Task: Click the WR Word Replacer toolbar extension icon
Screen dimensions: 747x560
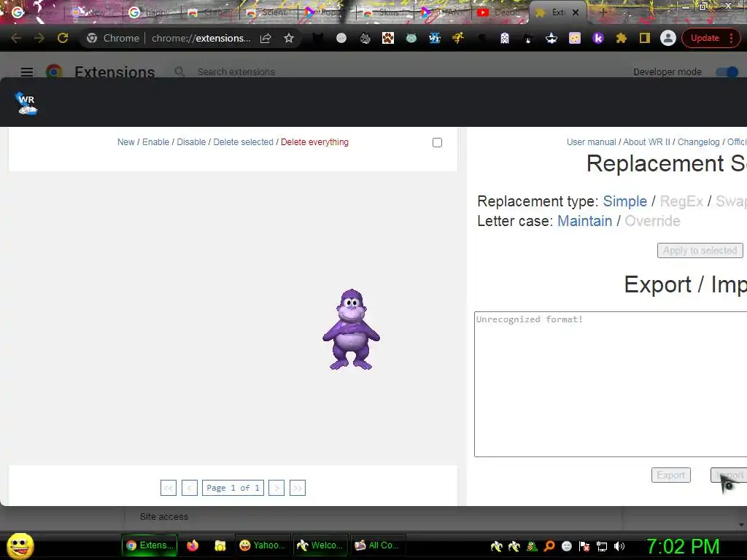Action: (x=435, y=38)
